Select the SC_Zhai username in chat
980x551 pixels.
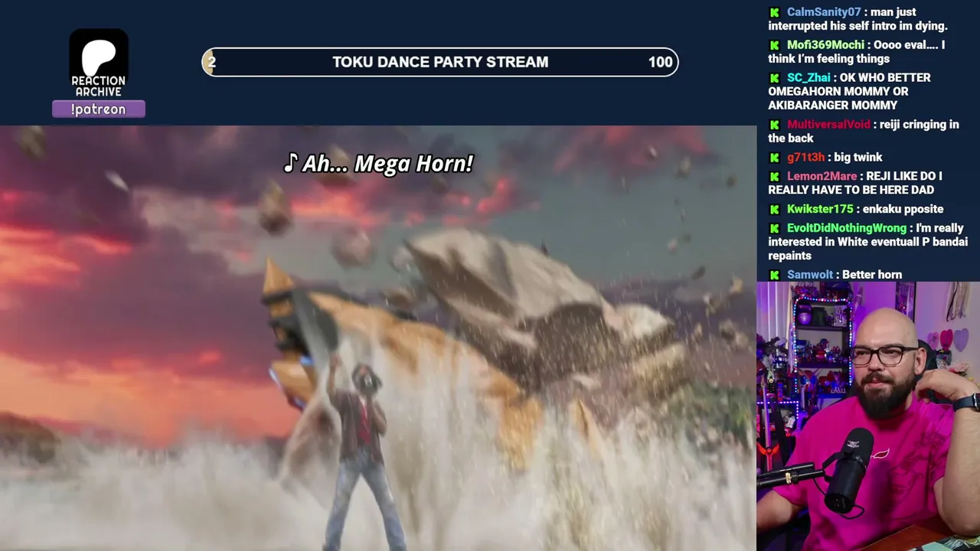click(808, 78)
